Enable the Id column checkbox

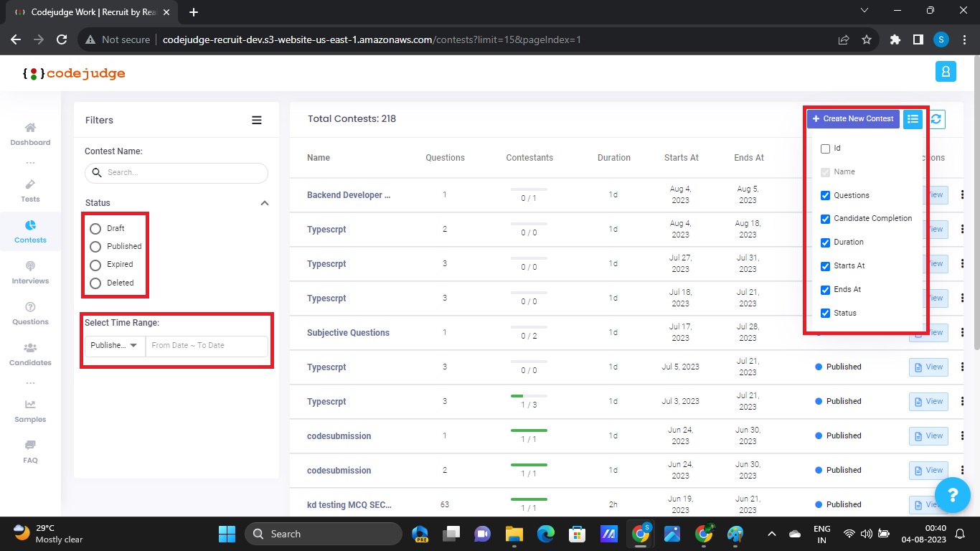[x=825, y=149]
